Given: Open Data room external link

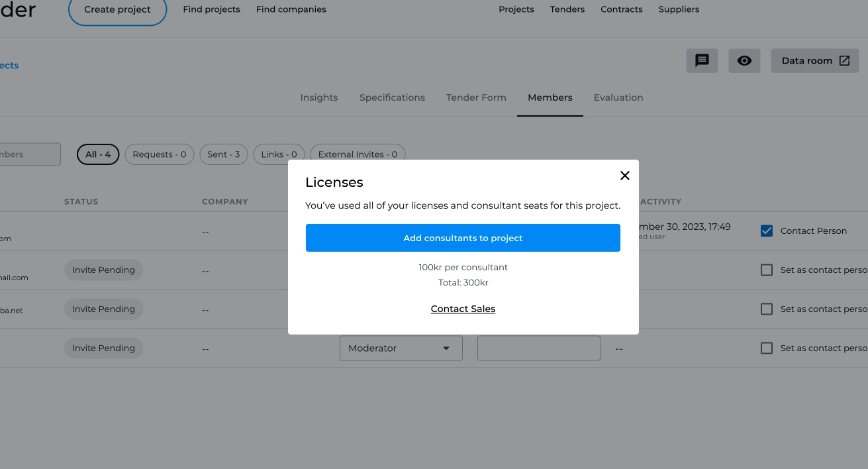Looking at the screenshot, I should tap(814, 61).
